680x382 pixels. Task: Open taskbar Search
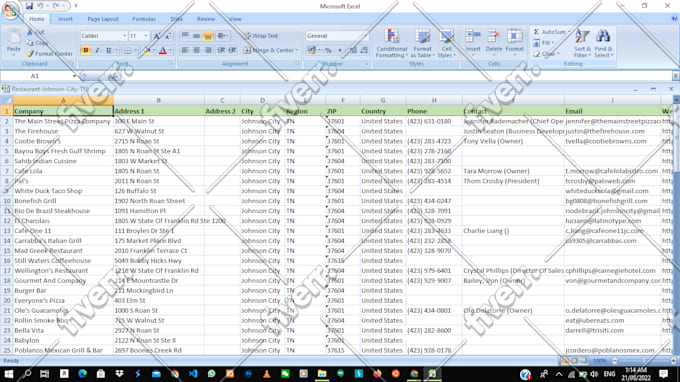coord(27,374)
